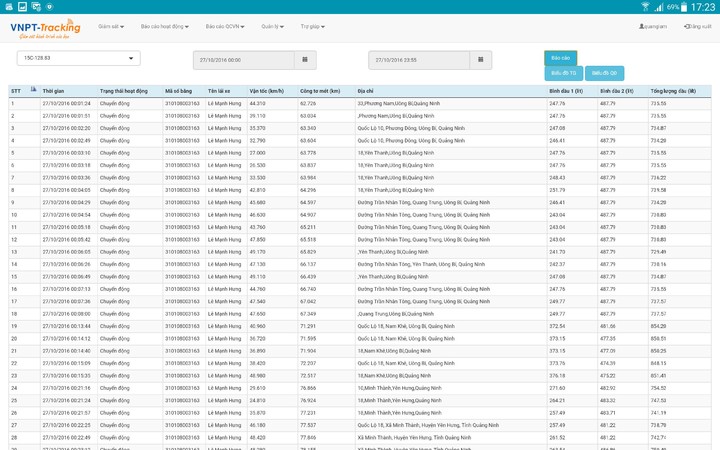Click tank 1 value 251.79

pos(557,190)
